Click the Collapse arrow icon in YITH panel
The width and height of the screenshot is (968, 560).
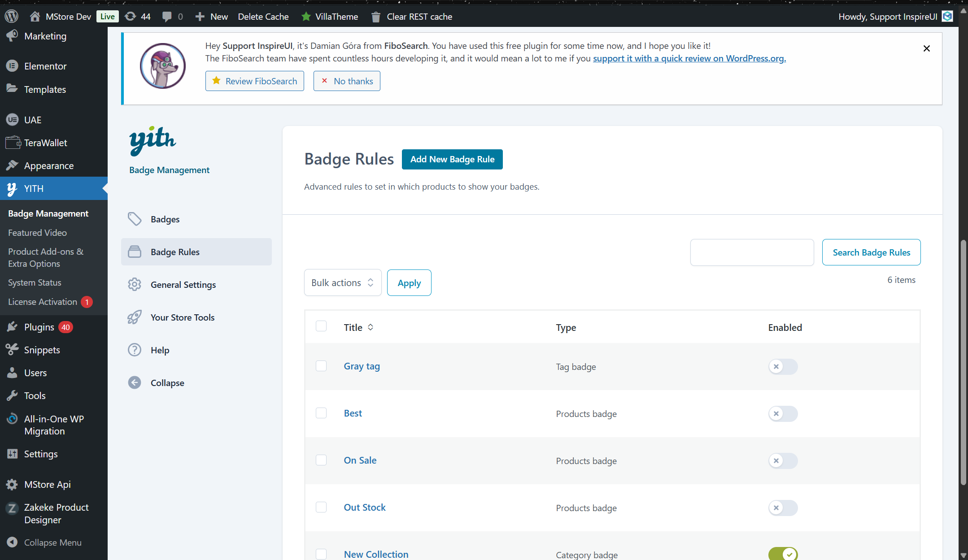coord(135,383)
